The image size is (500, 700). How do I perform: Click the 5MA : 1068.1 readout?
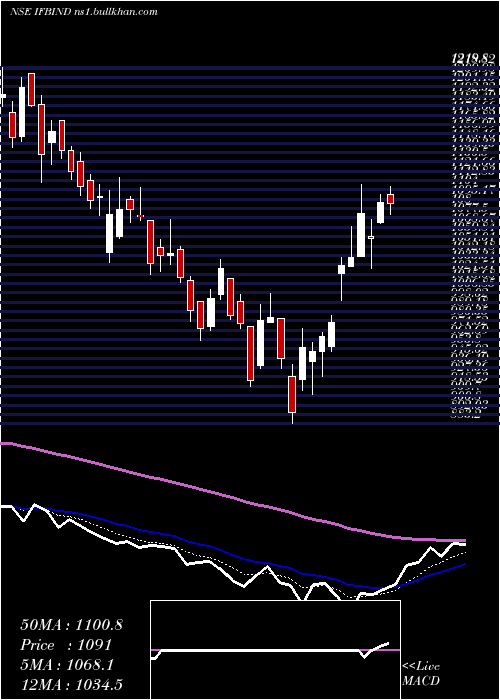pyautogui.click(x=67, y=665)
